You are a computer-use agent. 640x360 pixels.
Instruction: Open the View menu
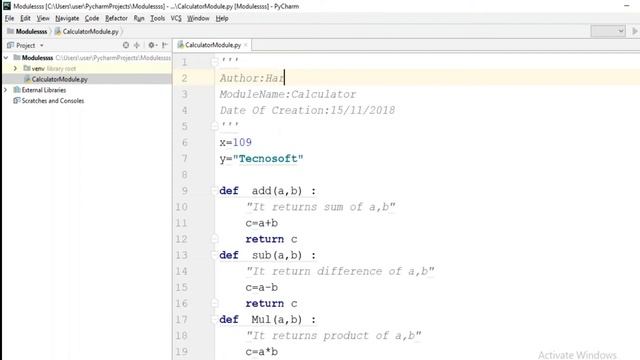43,18
